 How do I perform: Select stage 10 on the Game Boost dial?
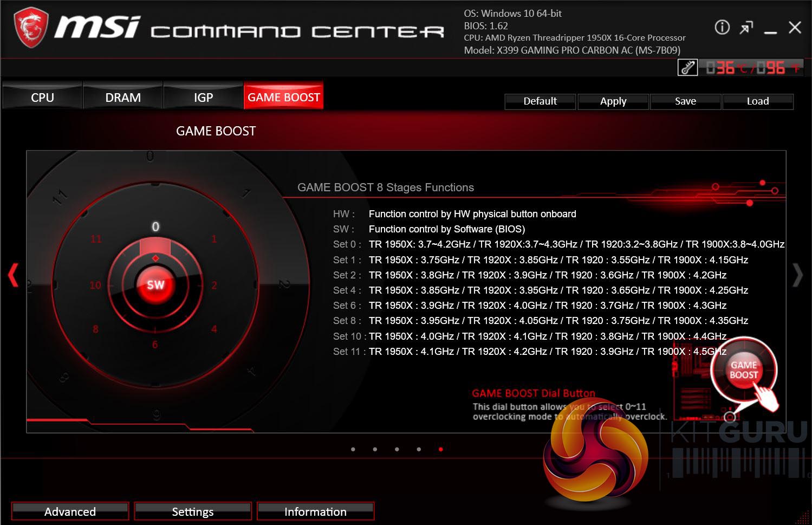coord(95,285)
